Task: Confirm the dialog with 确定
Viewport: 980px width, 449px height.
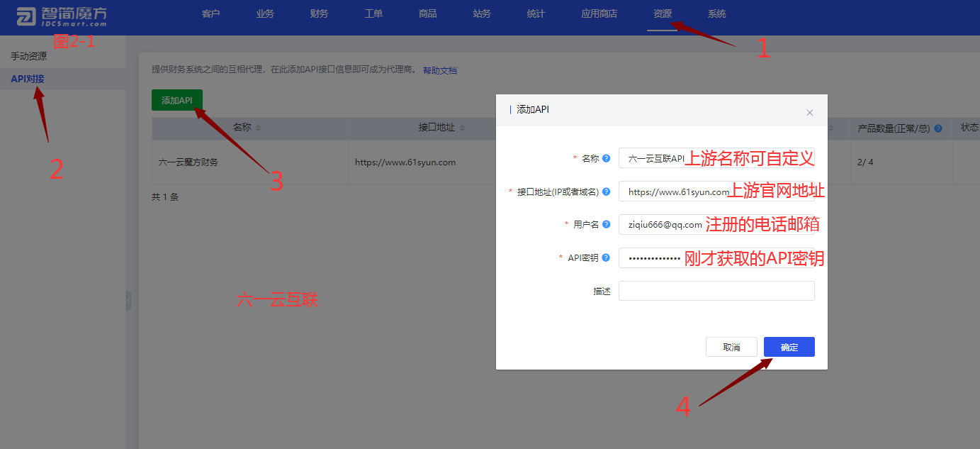Action: click(789, 347)
